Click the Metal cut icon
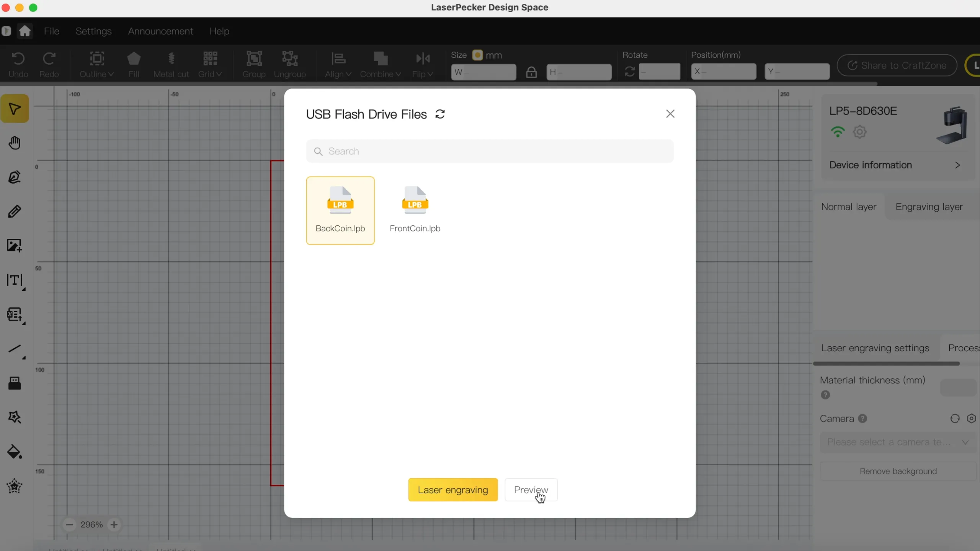 coord(171,65)
